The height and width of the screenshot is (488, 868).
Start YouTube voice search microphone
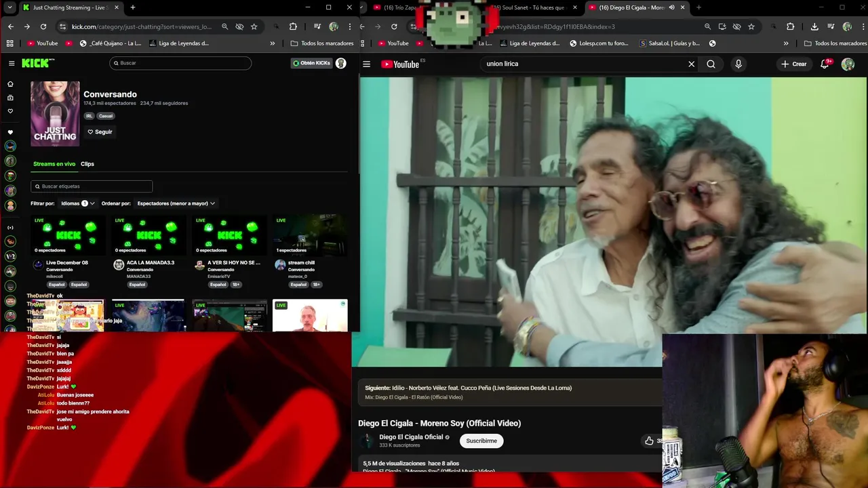(738, 64)
